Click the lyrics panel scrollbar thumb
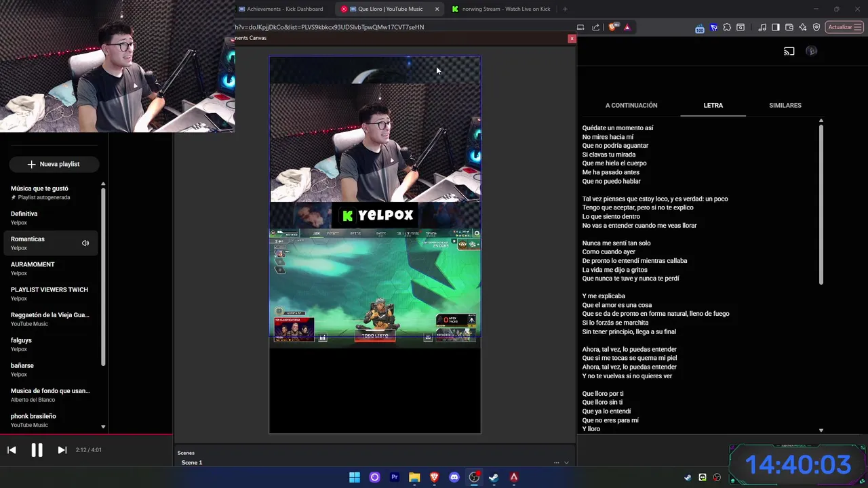 point(821,203)
